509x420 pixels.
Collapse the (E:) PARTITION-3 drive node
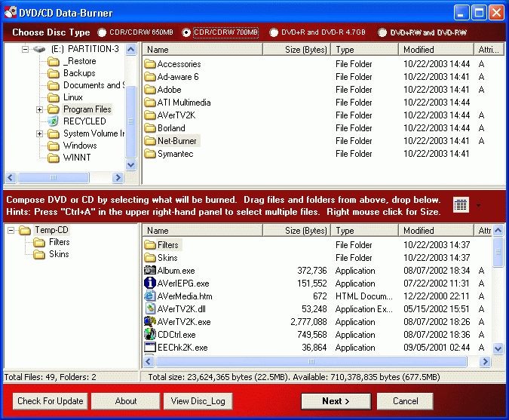point(25,49)
